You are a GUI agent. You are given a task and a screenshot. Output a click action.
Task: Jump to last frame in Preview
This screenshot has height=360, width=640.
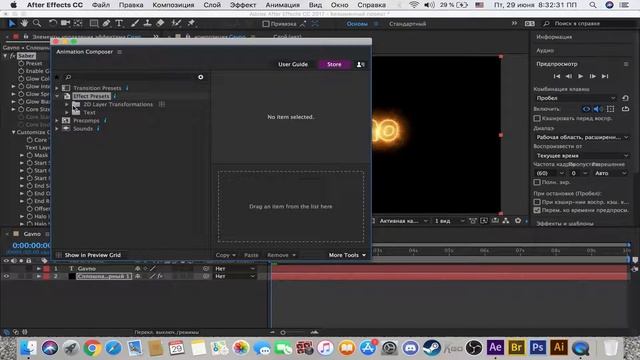[605, 76]
